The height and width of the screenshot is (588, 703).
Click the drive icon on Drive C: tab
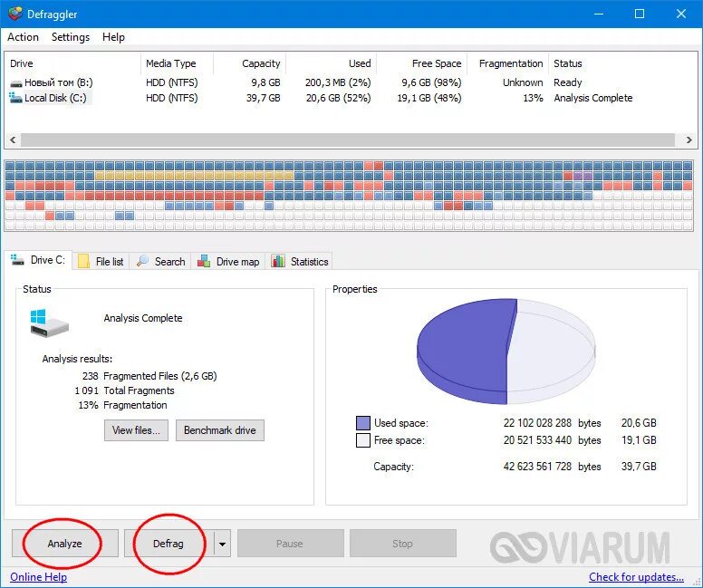click(x=17, y=260)
